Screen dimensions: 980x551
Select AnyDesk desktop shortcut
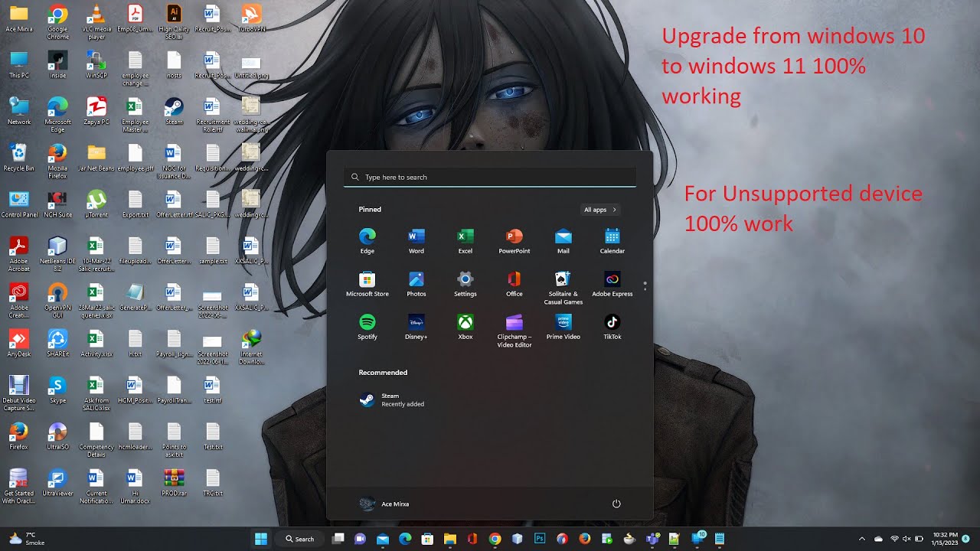tap(19, 344)
